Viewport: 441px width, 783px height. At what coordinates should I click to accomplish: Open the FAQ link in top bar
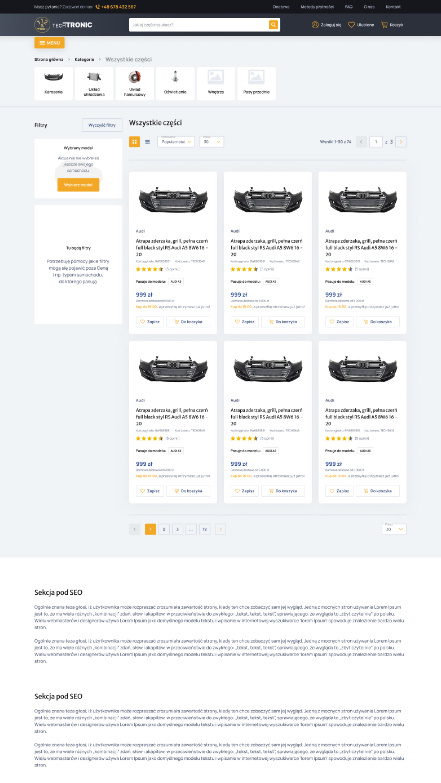(349, 7)
